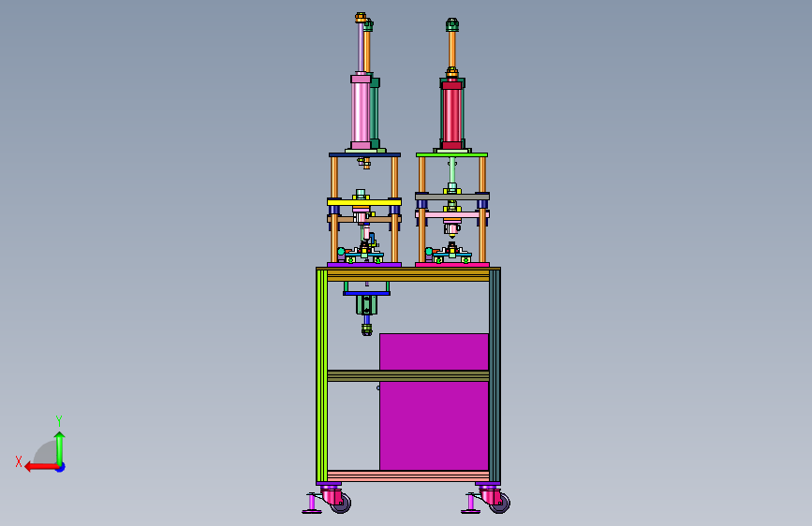812x526 pixels.
Task: Click the green Y axis arrow of the triad
Action: (60, 448)
